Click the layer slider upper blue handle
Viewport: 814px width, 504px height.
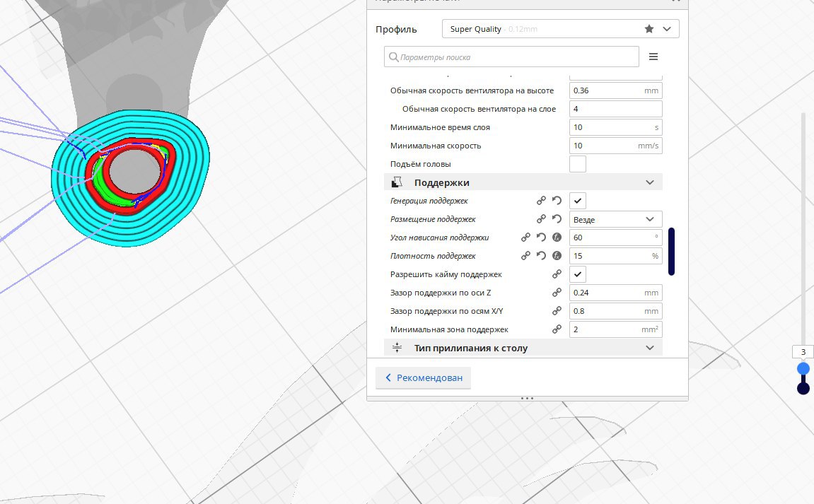pyautogui.click(x=803, y=368)
